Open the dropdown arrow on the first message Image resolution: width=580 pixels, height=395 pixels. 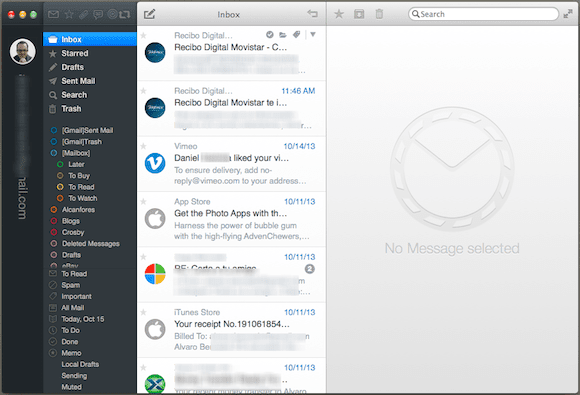point(313,34)
